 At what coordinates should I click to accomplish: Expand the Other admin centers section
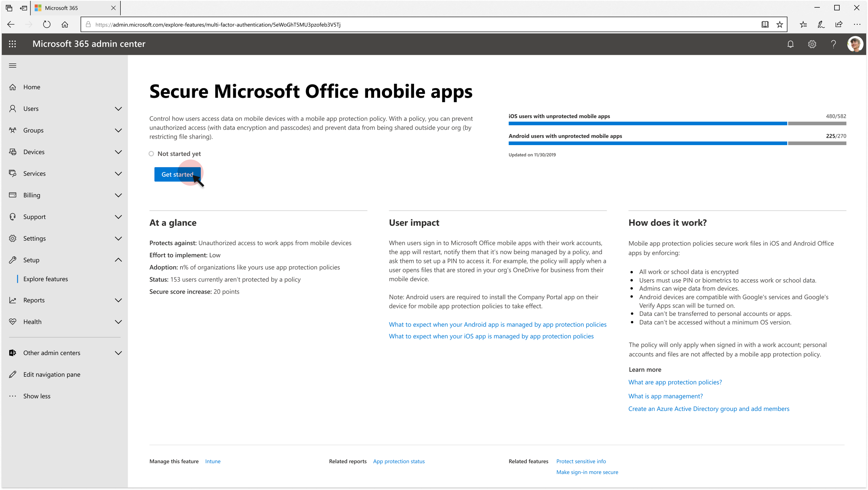(x=118, y=353)
